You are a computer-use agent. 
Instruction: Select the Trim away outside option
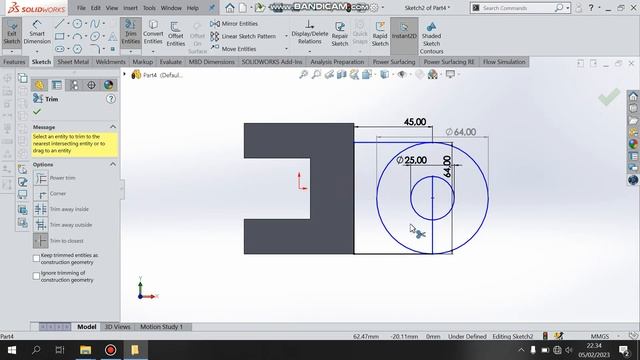pyautogui.click(x=41, y=225)
